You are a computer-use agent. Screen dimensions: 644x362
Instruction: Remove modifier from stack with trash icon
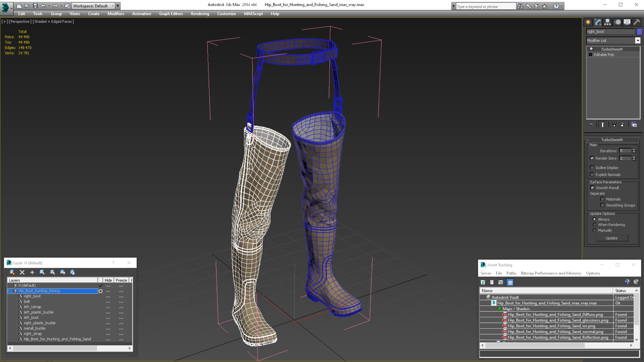[622, 124]
